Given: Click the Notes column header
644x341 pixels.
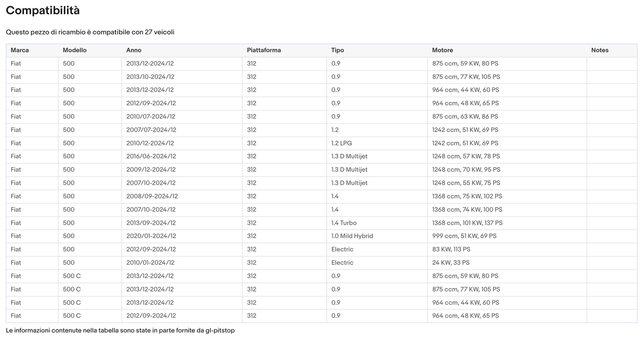Looking at the screenshot, I should click(x=599, y=50).
